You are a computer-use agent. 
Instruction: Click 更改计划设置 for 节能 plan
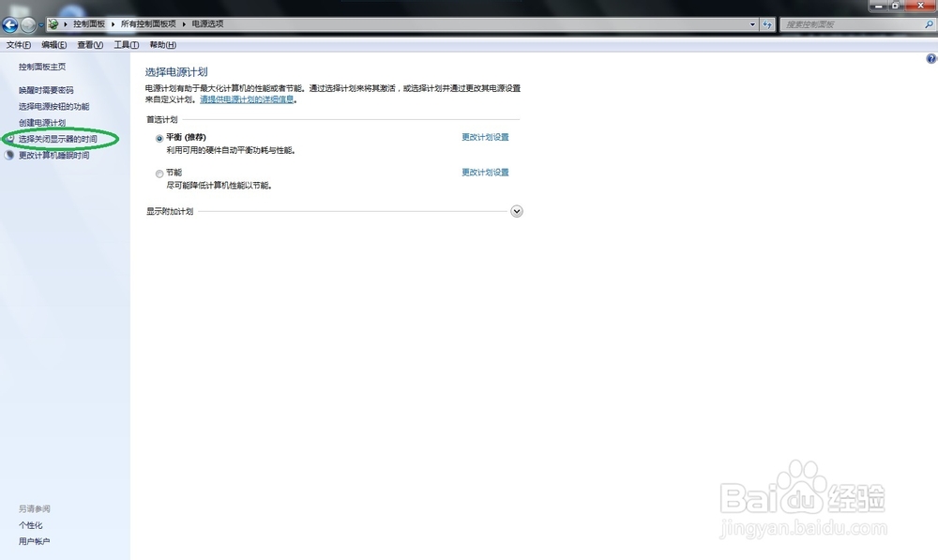pos(485,173)
